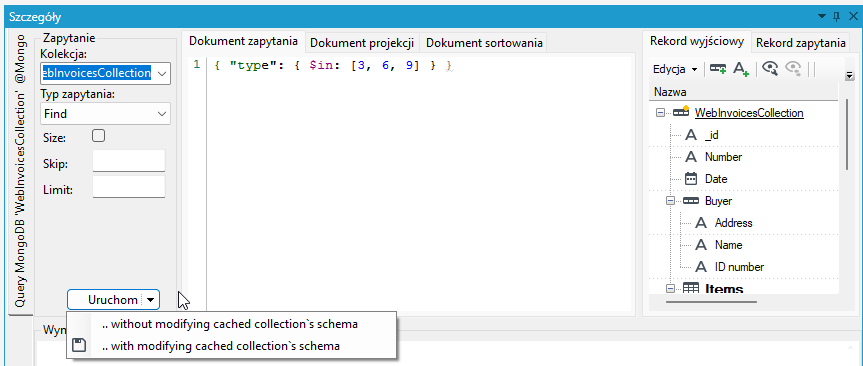Image resolution: width=863 pixels, height=366 pixels.
Task: Switch to Dokument projekcji tab
Action: point(362,42)
